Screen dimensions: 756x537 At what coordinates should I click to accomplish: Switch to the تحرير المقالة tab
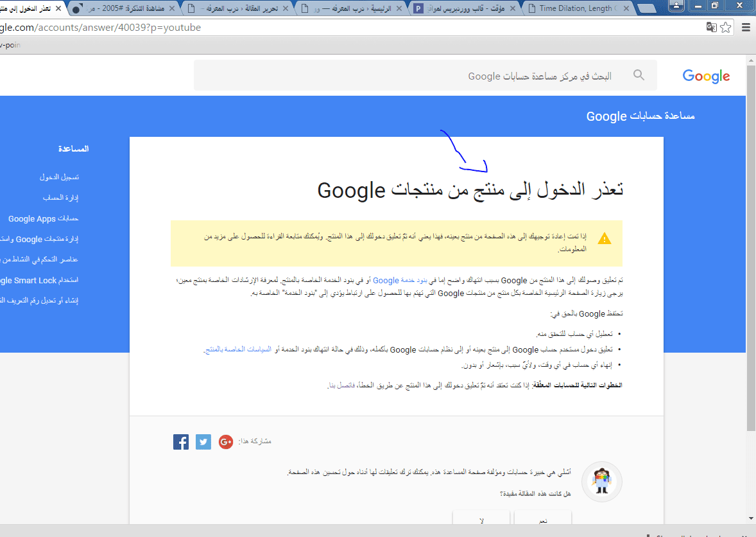click(238, 8)
